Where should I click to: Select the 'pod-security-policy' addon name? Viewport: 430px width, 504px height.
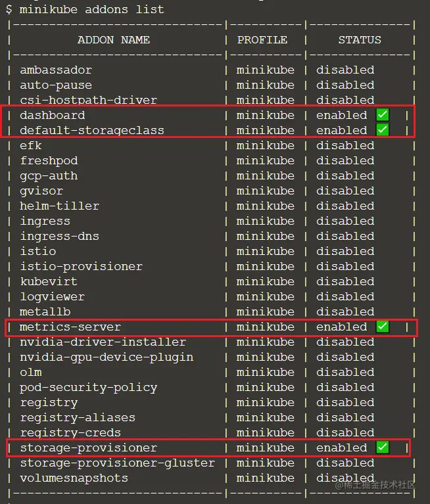coord(89,388)
